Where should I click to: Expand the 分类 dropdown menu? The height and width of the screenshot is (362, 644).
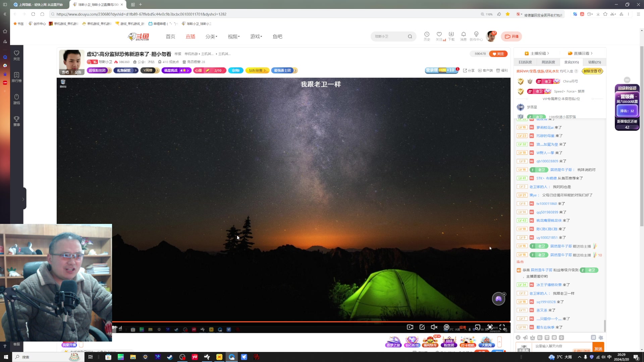(x=211, y=37)
